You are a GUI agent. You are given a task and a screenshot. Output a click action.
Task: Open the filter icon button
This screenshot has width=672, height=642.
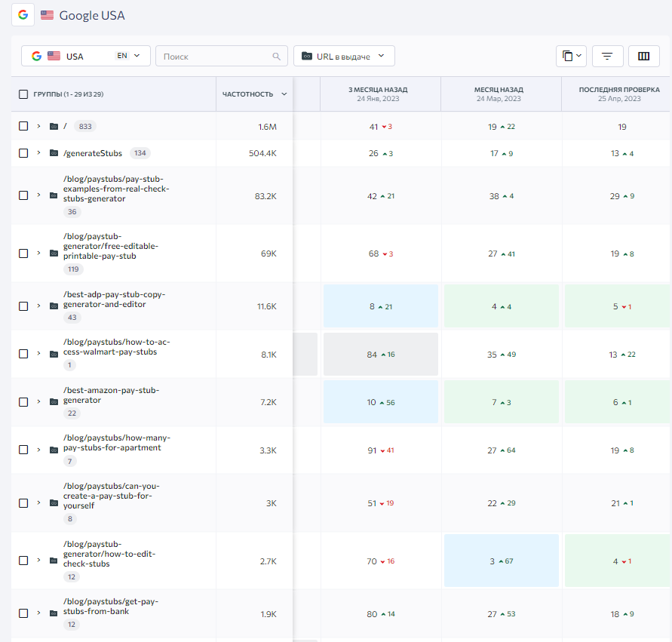(607, 56)
